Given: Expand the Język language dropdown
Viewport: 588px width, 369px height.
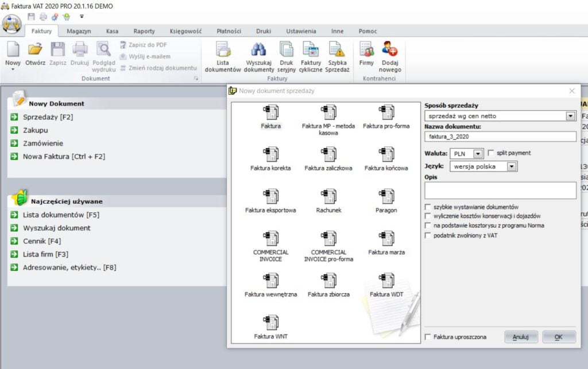Looking at the screenshot, I should (x=512, y=166).
